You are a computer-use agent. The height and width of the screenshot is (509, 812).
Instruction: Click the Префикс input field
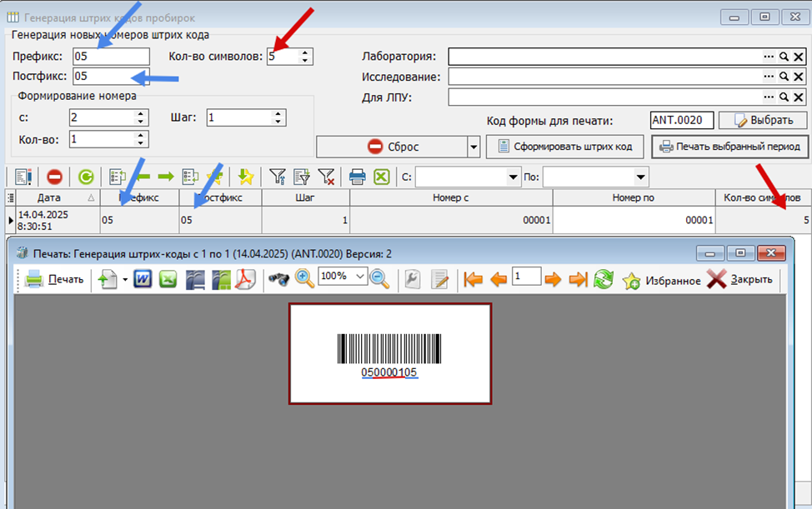tap(112, 57)
